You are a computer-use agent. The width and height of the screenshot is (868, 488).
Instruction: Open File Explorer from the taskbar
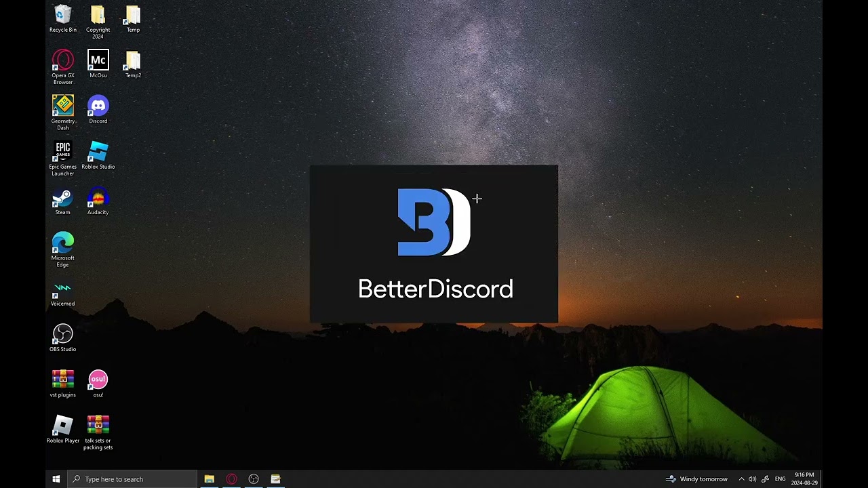point(209,479)
